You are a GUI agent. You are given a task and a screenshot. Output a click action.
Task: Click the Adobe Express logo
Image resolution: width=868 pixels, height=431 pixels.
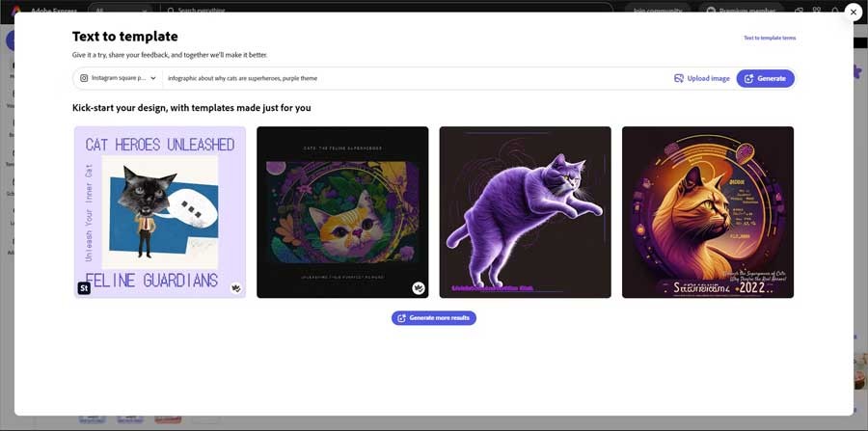pos(43,11)
